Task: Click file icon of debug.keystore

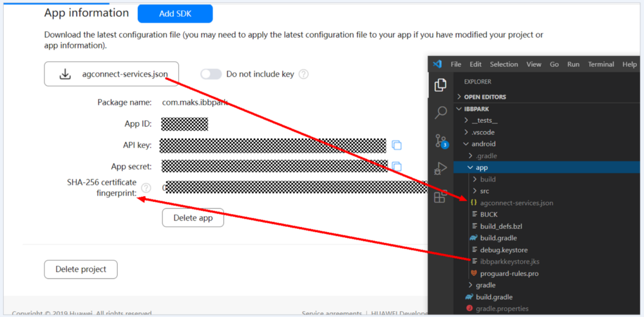Action: (x=475, y=249)
